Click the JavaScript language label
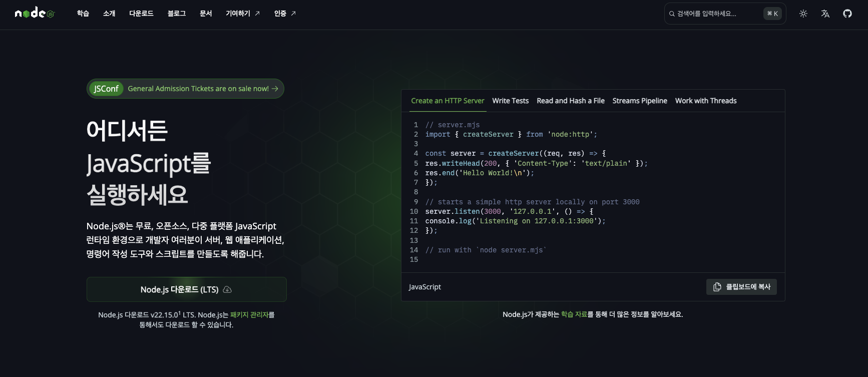Image resolution: width=868 pixels, height=377 pixels. click(425, 287)
